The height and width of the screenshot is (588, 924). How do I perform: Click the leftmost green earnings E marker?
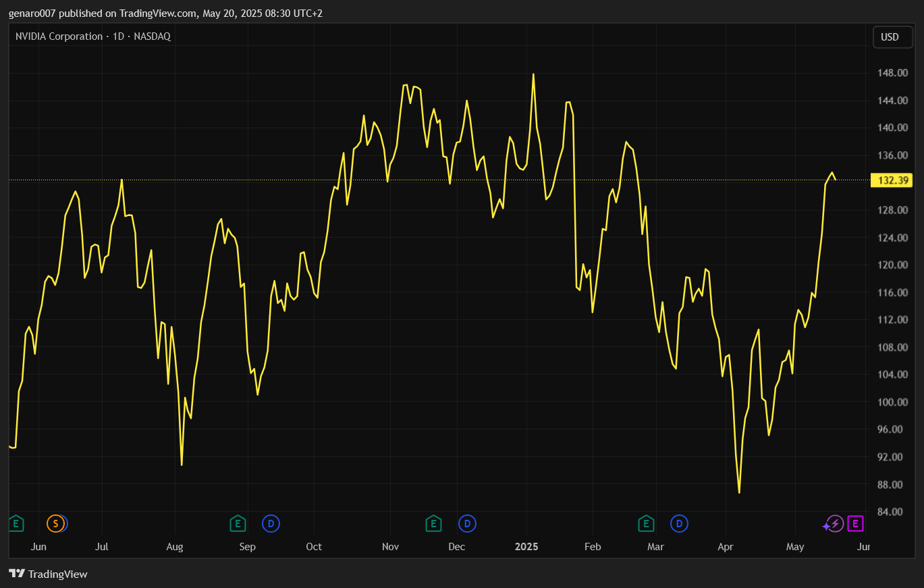(16, 523)
